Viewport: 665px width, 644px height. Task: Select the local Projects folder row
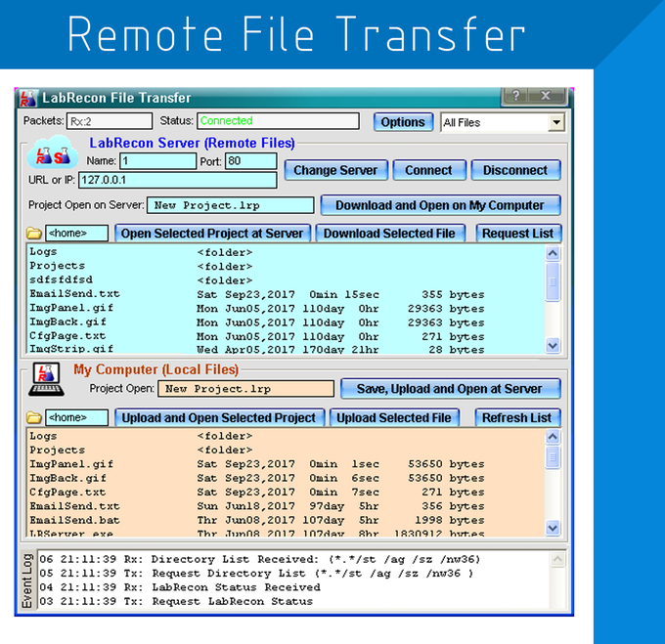click(x=286, y=450)
